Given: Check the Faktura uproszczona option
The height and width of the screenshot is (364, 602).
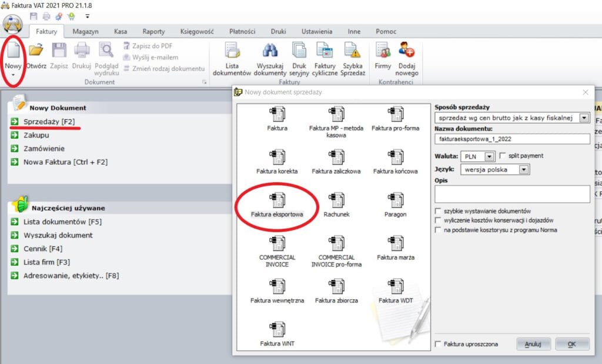Looking at the screenshot, I should [x=438, y=344].
